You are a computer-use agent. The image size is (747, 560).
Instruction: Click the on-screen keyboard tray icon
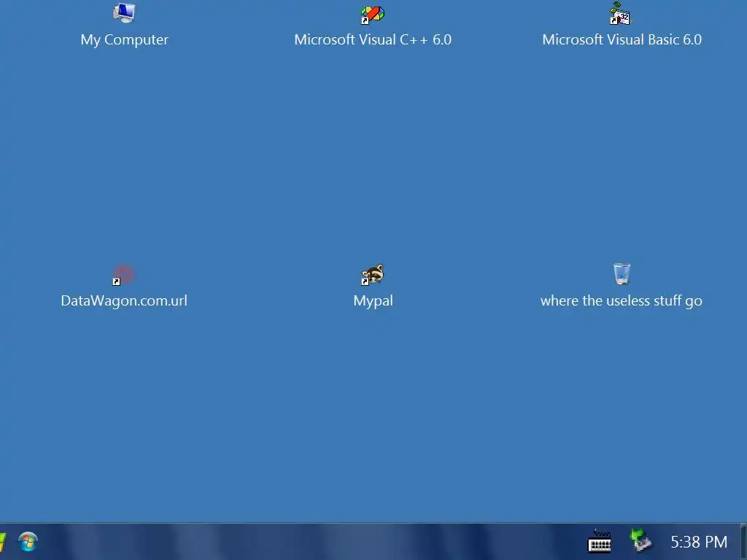coord(600,542)
